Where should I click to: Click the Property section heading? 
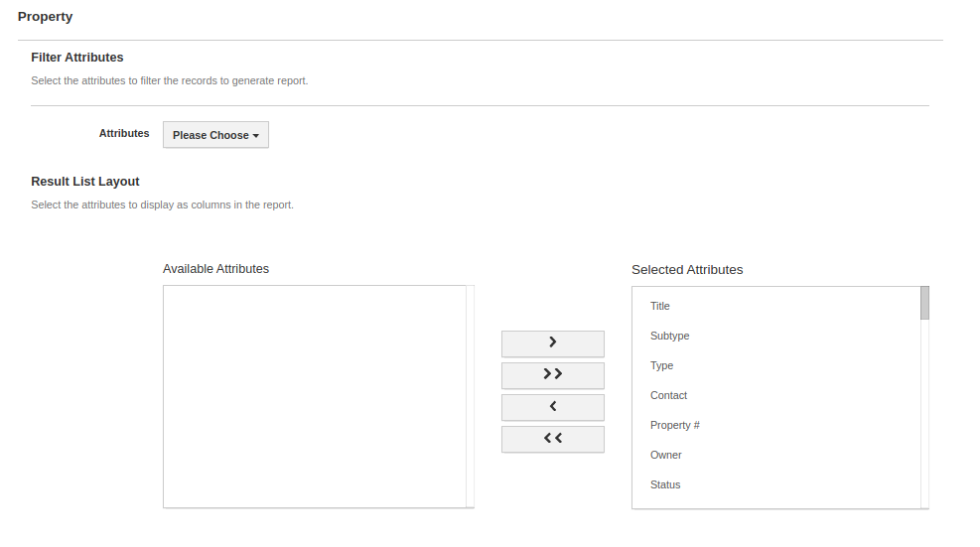tap(45, 17)
